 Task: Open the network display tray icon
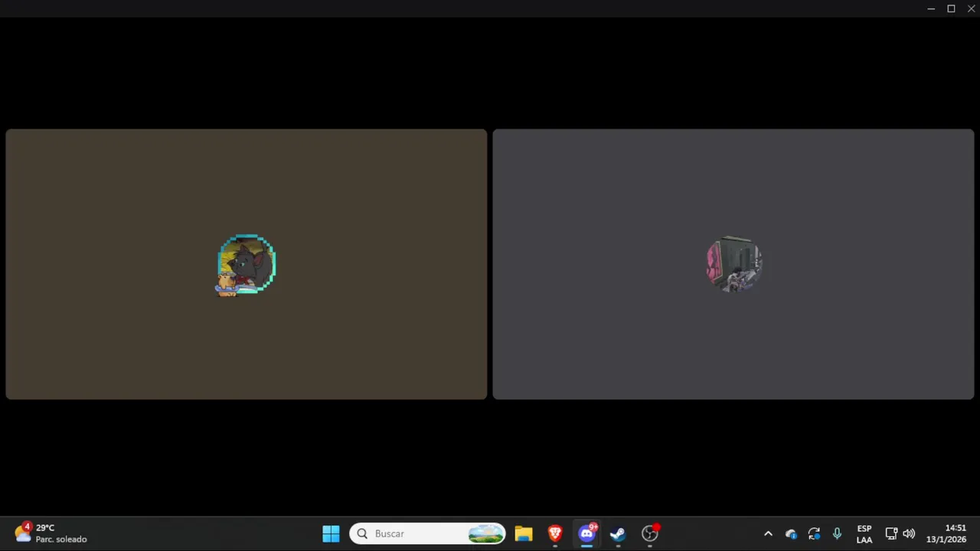click(891, 533)
